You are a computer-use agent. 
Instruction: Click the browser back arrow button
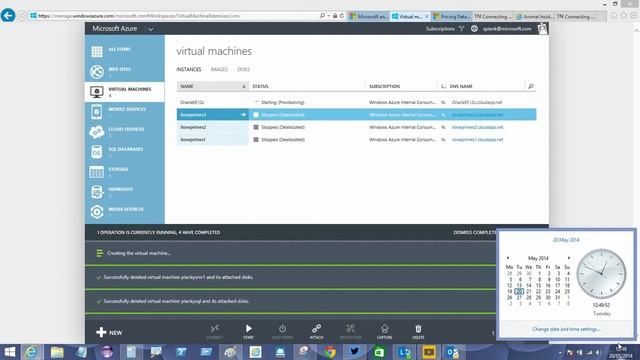pos(8,16)
